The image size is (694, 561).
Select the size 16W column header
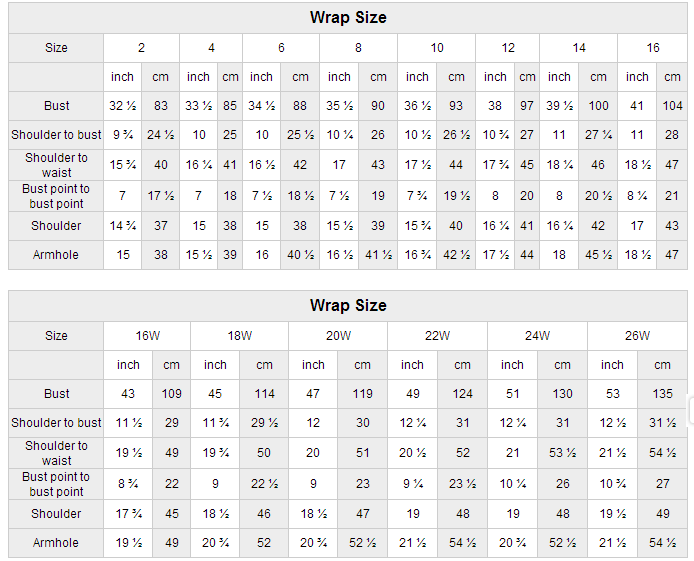[147, 336]
